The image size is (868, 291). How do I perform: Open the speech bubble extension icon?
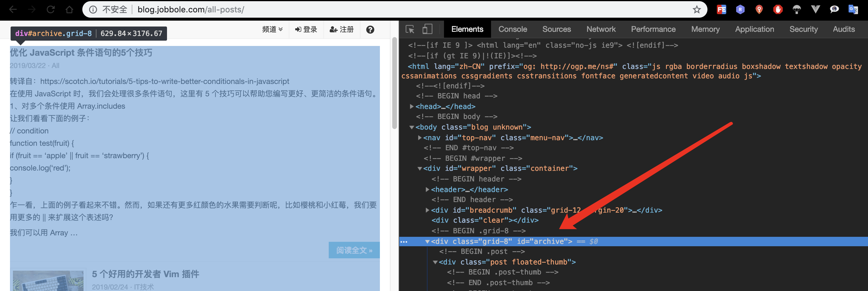coord(834,9)
